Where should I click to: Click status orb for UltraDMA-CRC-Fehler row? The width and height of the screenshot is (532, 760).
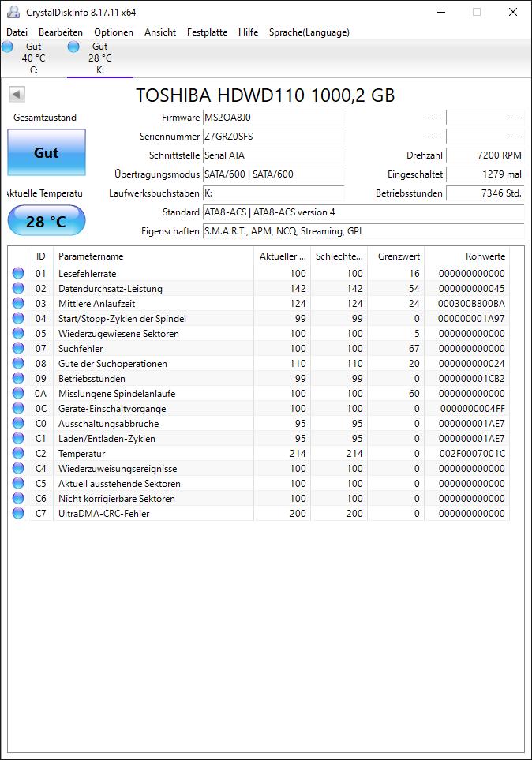(x=18, y=513)
